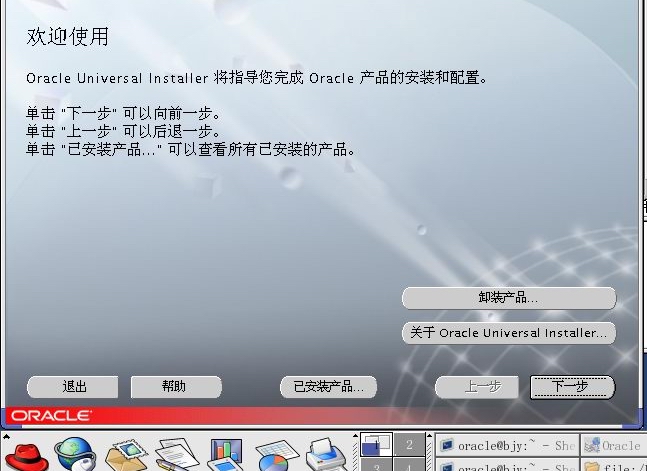Image resolution: width=647 pixels, height=471 pixels.
Task: Click the 已安装产品... button
Action: [328, 386]
